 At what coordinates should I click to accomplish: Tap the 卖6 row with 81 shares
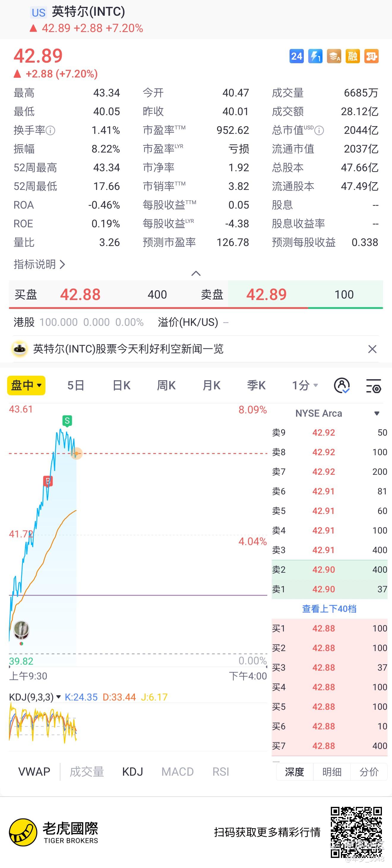(x=330, y=491)
